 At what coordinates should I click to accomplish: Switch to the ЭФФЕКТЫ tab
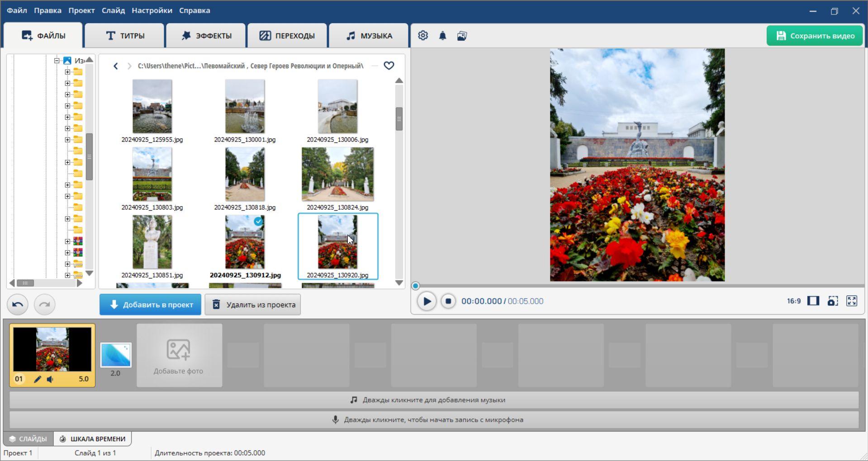206,36
